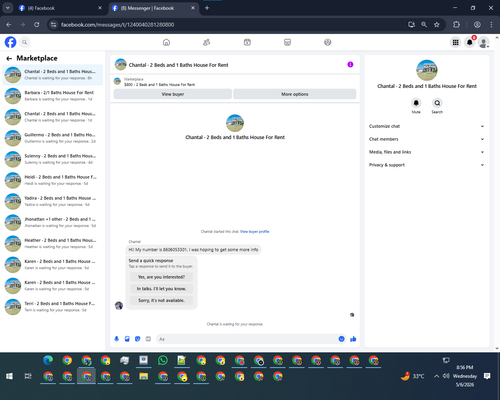Open Task View on the taskbar
The height and width of the screenshot is (400, 500).
28,376
